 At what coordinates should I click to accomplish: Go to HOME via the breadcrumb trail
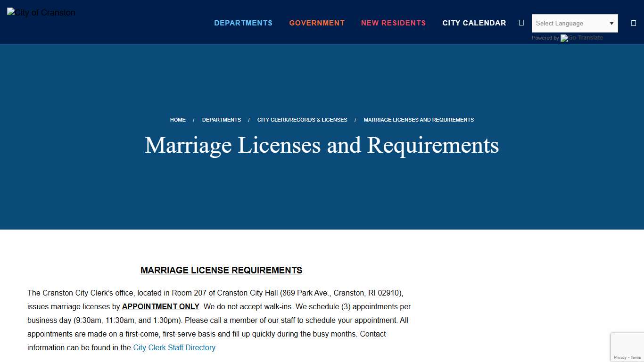178,120
